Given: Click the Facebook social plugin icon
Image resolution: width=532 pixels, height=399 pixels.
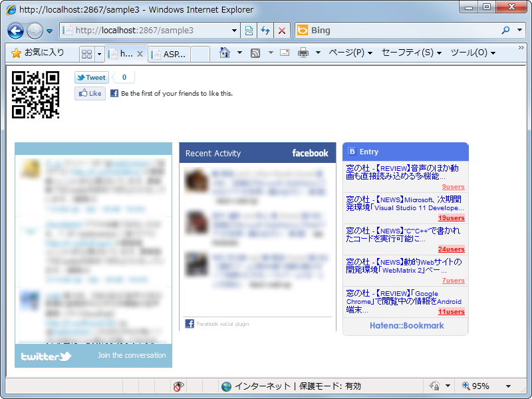Looking at the screenshot, I should coord(190,324).
